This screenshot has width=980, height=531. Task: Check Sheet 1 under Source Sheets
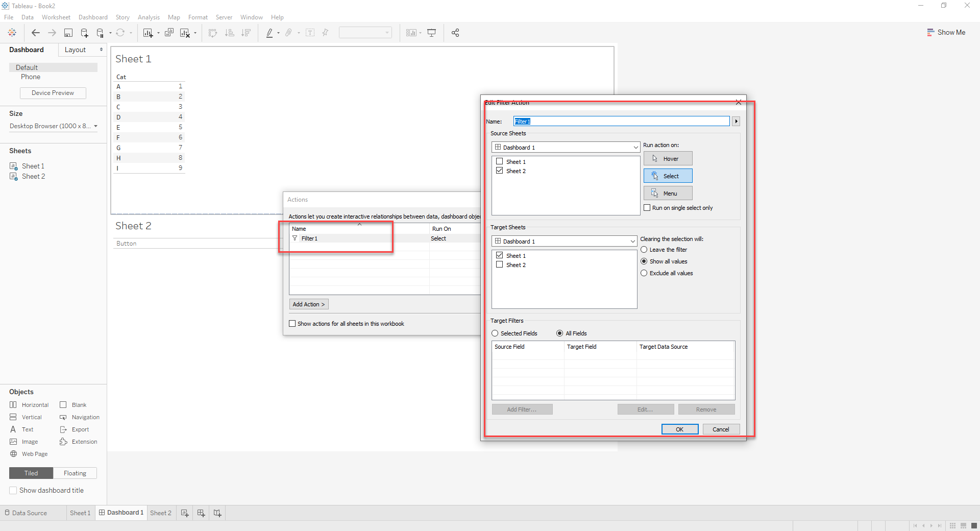point(500,161)
